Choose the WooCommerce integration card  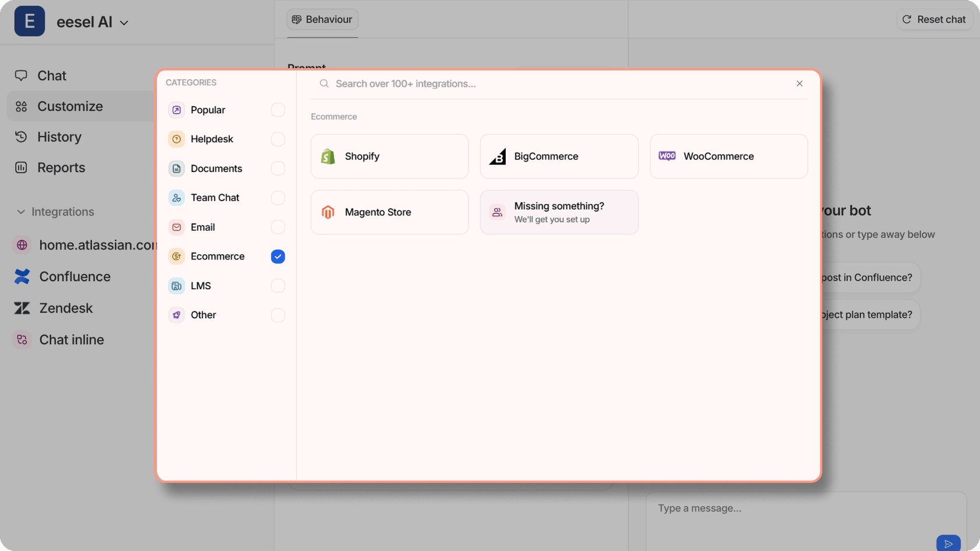tap(729, 156)
